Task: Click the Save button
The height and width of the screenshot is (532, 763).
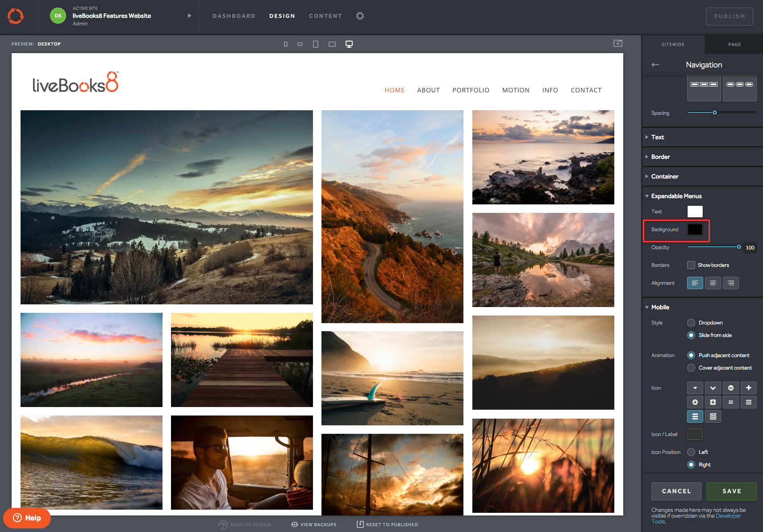Action: point(731,491)
